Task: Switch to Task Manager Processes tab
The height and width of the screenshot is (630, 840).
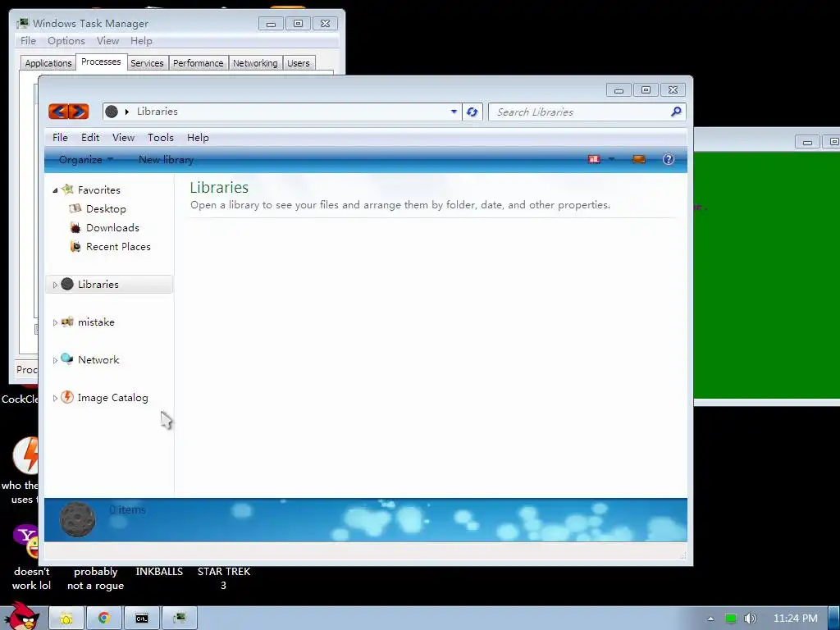Action: pos(101,62)
